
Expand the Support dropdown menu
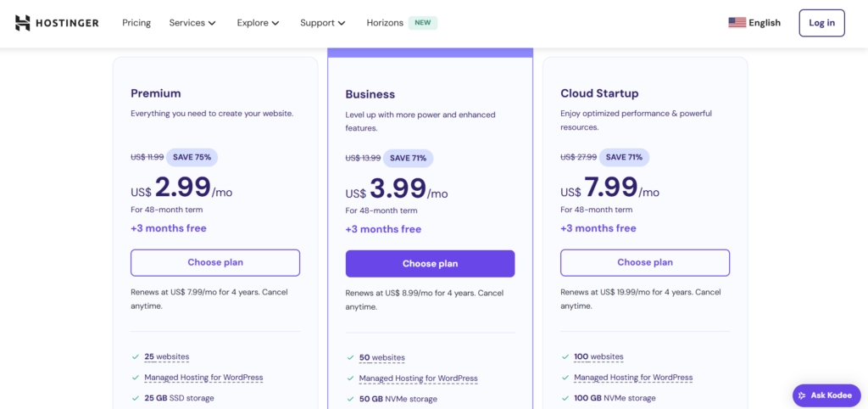[323, 23]
